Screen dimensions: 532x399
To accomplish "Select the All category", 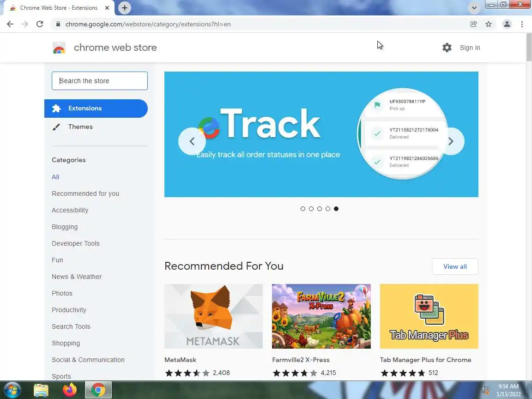I will [55, 177].
